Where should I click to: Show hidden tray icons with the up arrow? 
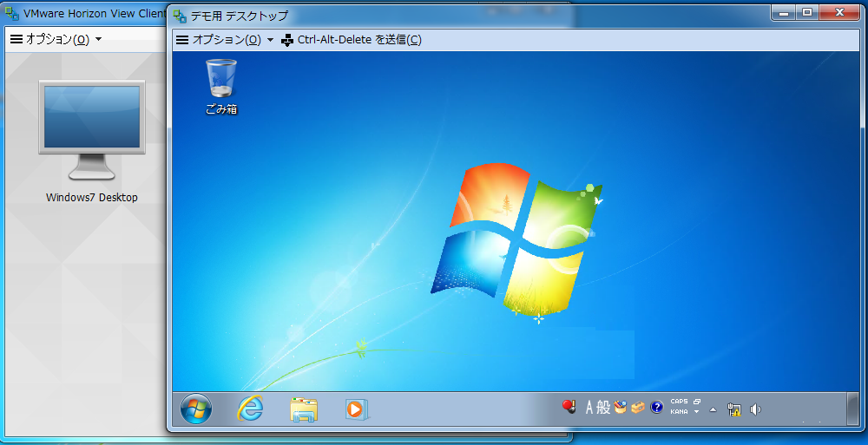pyautogui.click(x=713, y=409)
